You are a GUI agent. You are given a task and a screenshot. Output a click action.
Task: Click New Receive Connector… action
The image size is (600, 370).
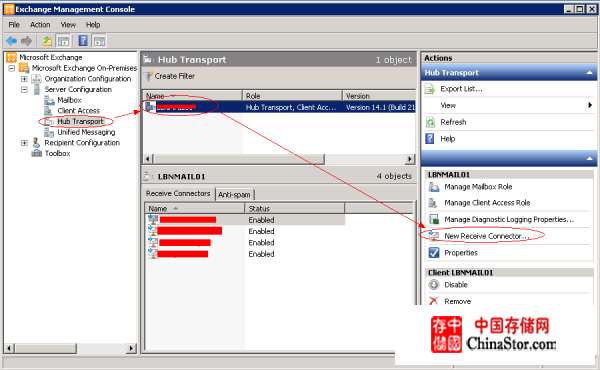point(487,236)
